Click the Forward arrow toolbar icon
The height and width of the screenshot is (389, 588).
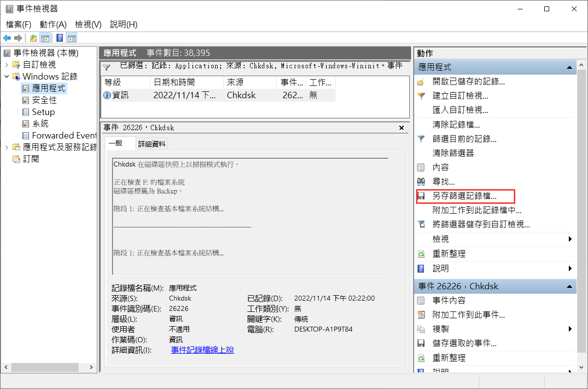point(18,38)
